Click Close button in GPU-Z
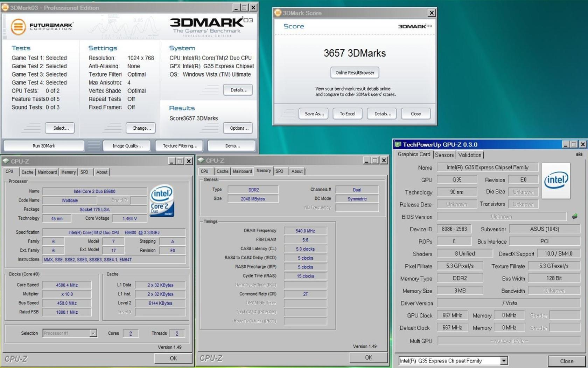Viewport: 588px width, 368px height. 566,361
